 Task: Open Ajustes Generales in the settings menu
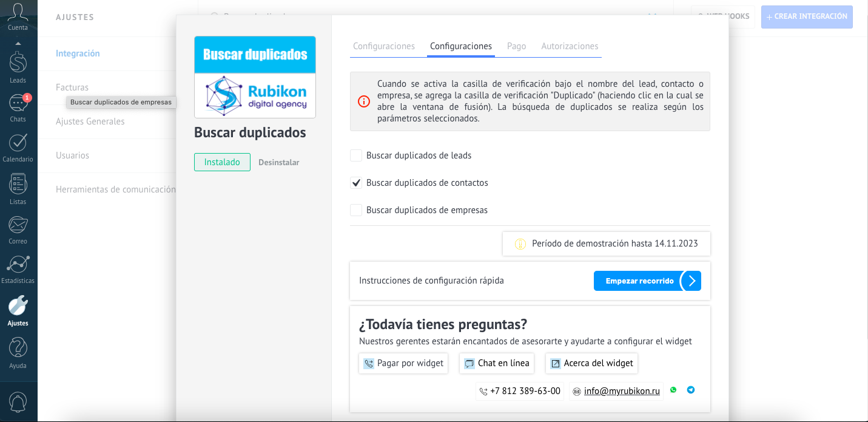coord(90,121)
